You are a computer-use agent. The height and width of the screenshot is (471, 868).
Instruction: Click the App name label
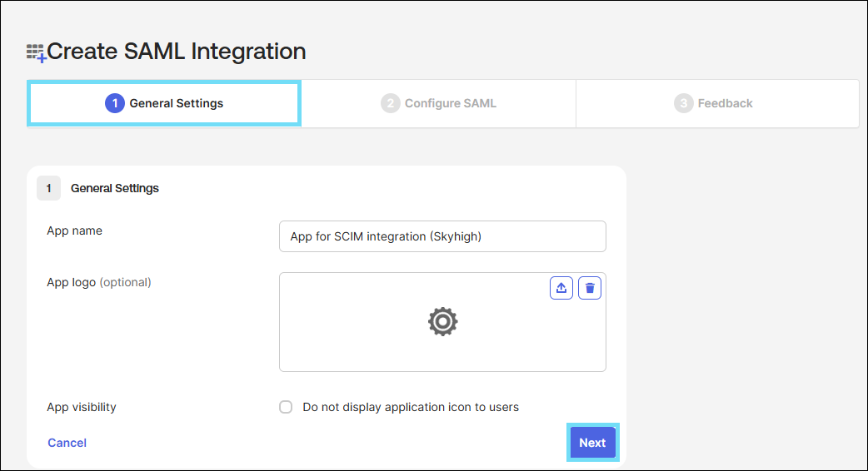click(74, 231)
